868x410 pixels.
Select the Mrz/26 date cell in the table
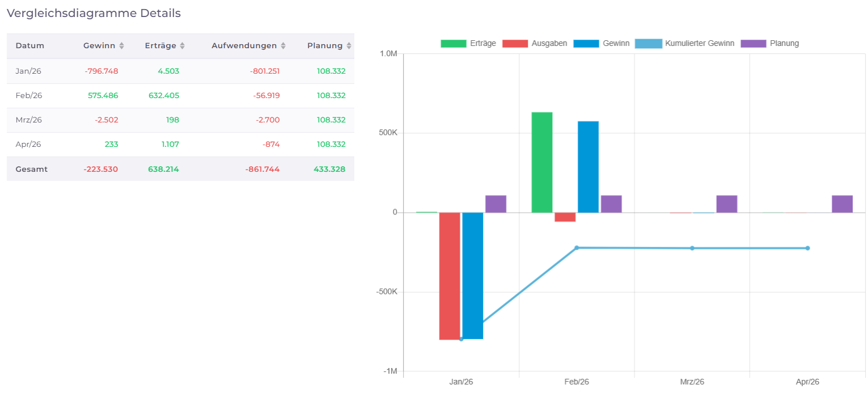(x=29, y=120)
